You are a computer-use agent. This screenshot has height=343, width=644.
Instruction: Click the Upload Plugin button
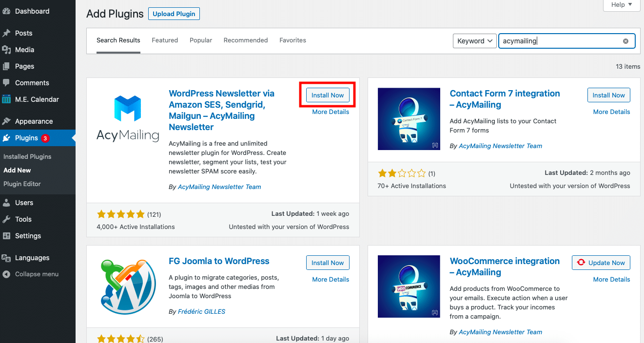coord(174,14)
